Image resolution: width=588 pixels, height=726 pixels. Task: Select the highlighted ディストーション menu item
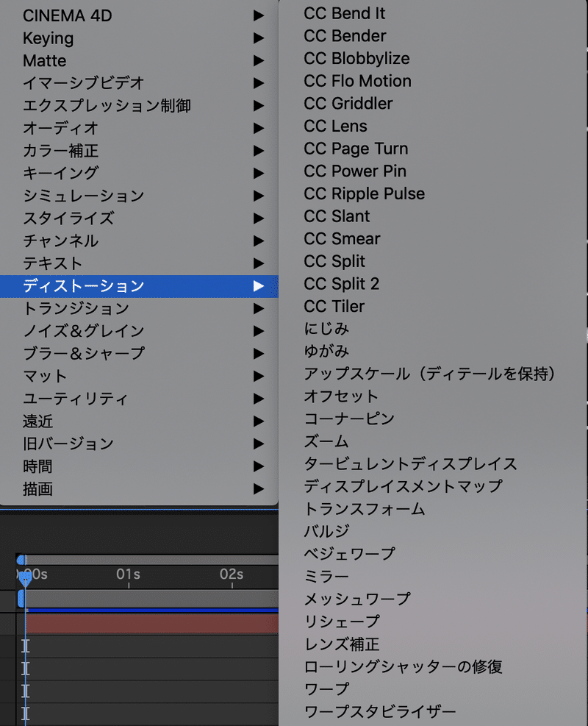click(x=139, y=286)
